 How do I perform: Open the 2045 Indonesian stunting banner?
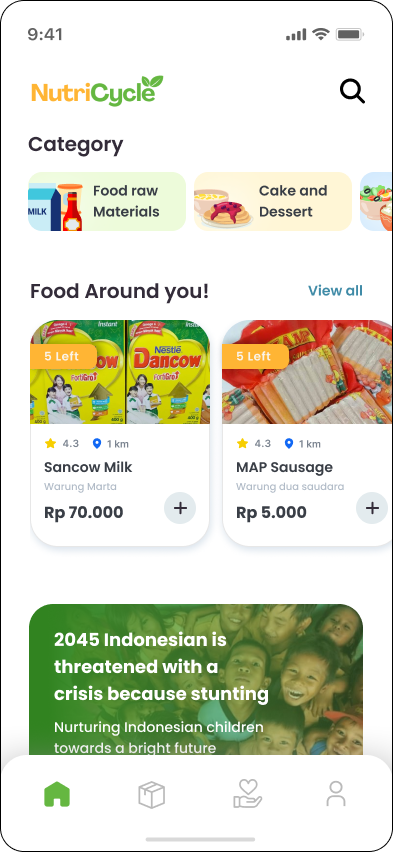pos(196,679)
